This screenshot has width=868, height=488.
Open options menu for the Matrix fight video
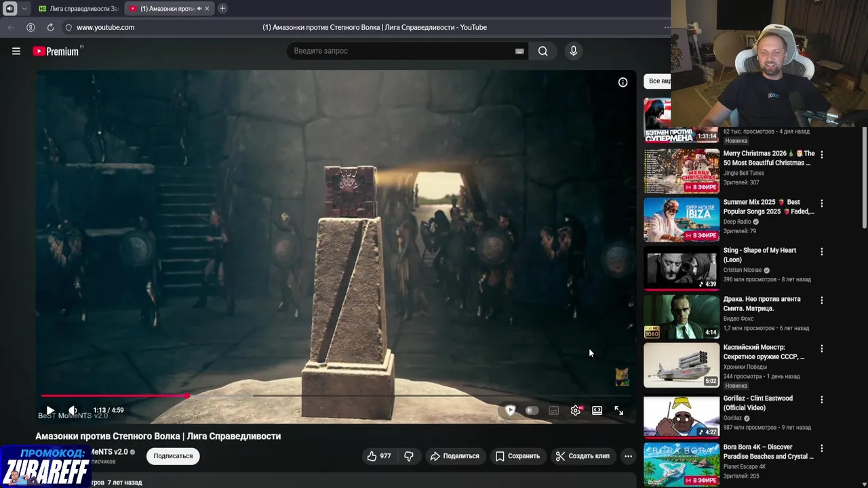pos(821,300)
